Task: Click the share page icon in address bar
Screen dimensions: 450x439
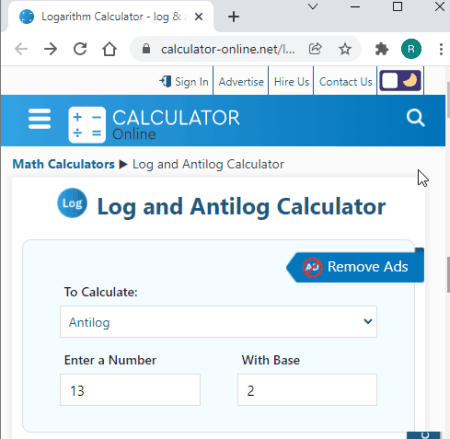Action: 315,49
